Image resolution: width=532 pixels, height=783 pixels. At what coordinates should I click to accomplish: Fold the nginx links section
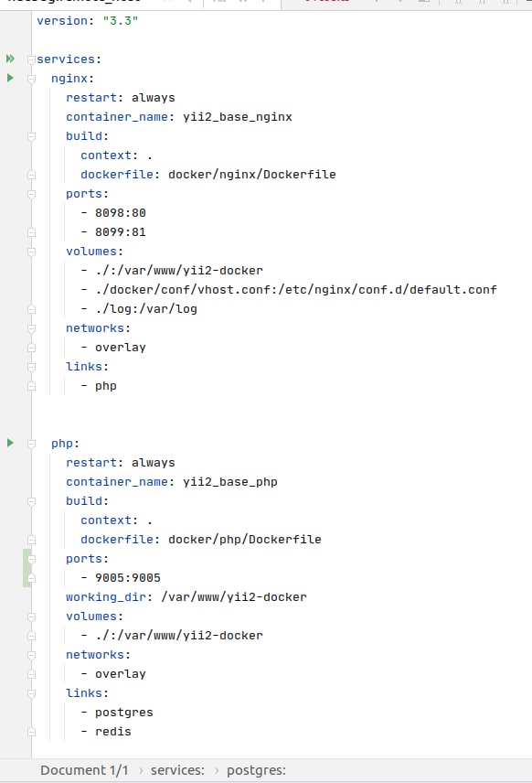tap(31, 367)
